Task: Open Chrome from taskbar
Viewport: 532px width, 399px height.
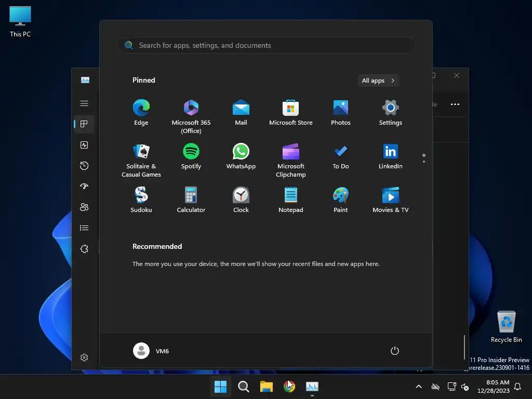Action: [x=289, y=387]
